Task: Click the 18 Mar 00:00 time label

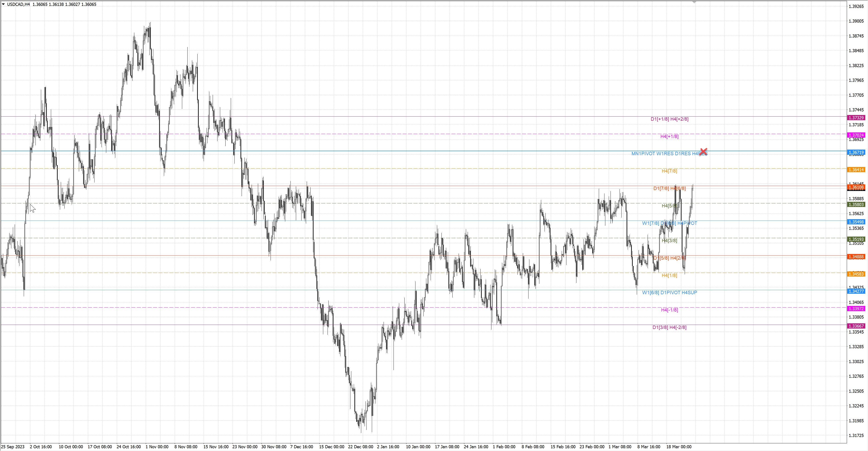Action: point(679,447)
